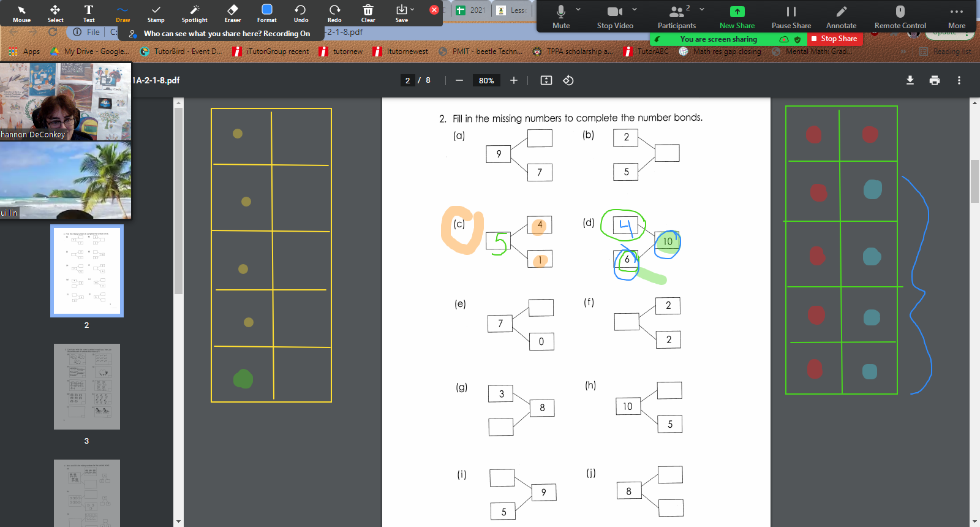The width and height of the screenshot is (980, 527).
Task: Activate the Spotlight tool
Action: [x=195, y=13]
